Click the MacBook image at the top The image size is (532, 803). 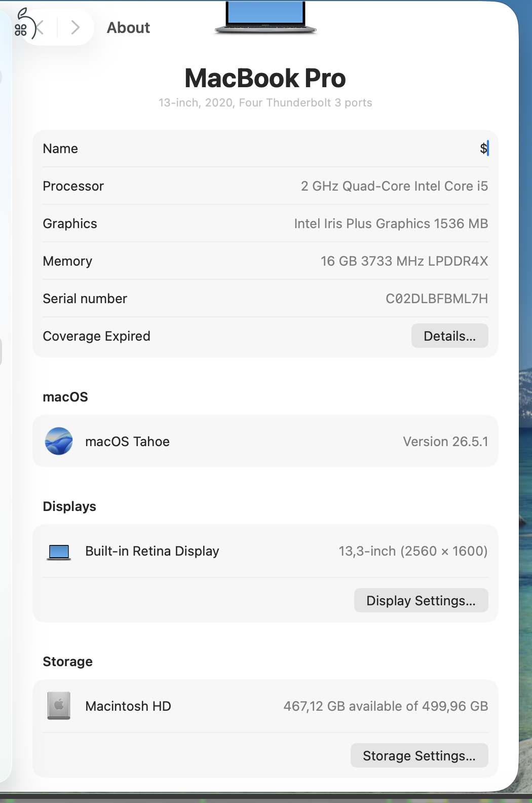coord(265,17)
